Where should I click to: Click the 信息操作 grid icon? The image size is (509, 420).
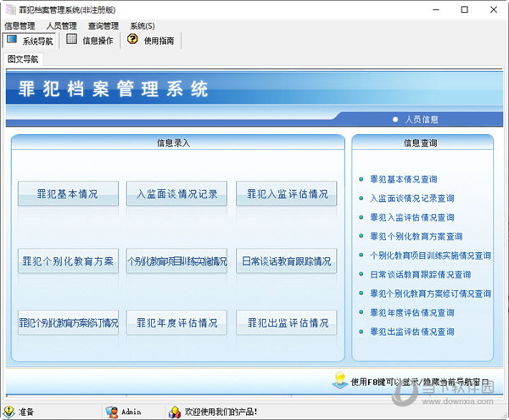(71, 39)
